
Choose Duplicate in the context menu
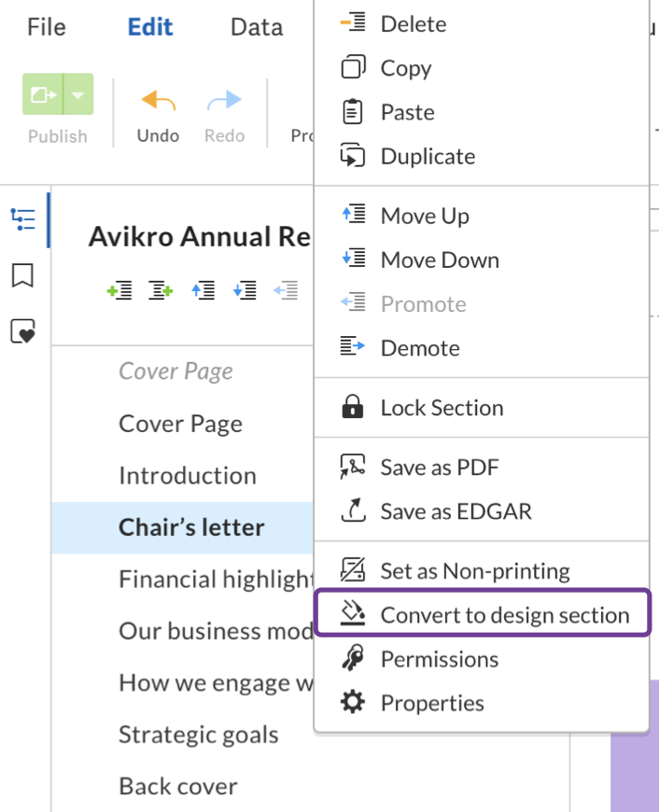tap(428, 156)
